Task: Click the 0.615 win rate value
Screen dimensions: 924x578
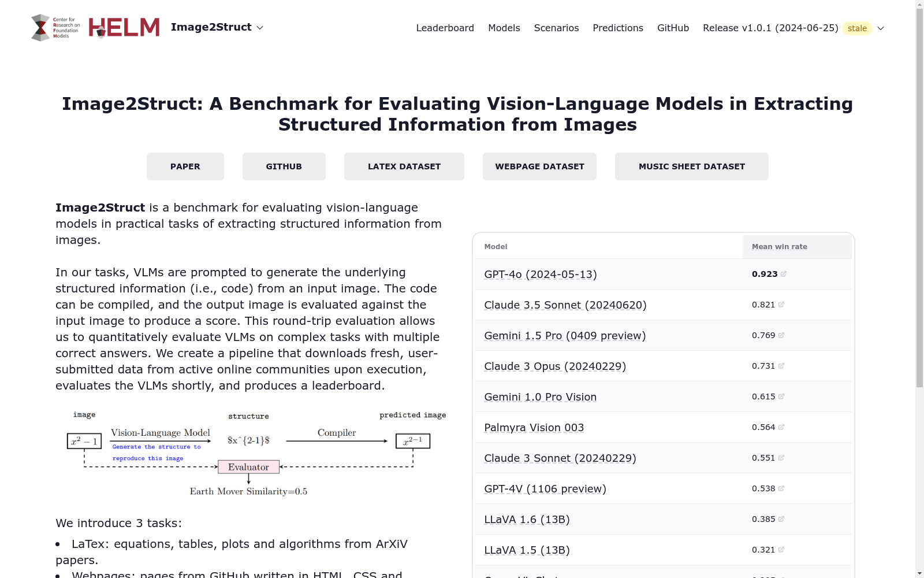Action: pos(763,397)
